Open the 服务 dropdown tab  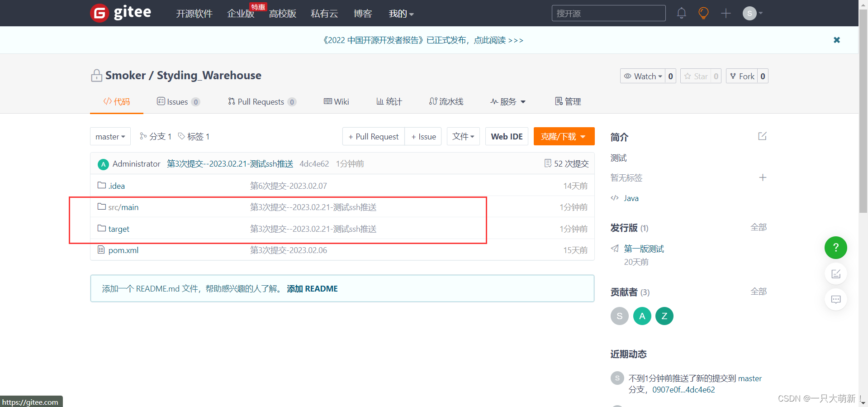[508, 101]
